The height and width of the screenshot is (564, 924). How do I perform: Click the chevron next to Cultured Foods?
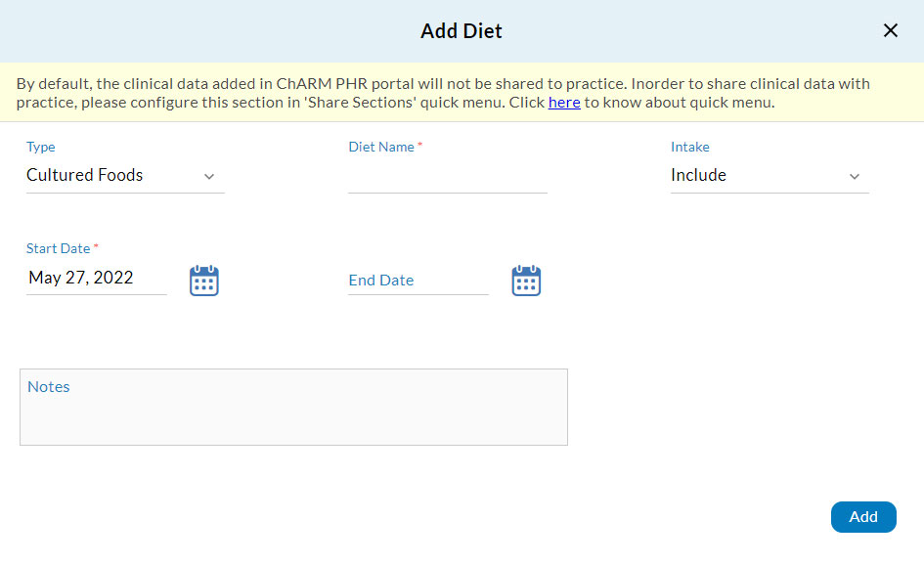[209, 177]
